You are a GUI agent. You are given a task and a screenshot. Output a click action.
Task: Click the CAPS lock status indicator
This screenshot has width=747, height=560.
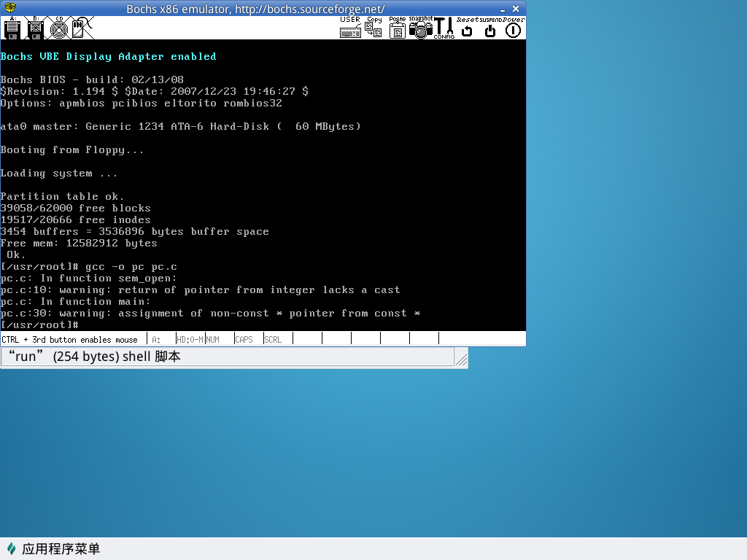click(x=248, y=339)
